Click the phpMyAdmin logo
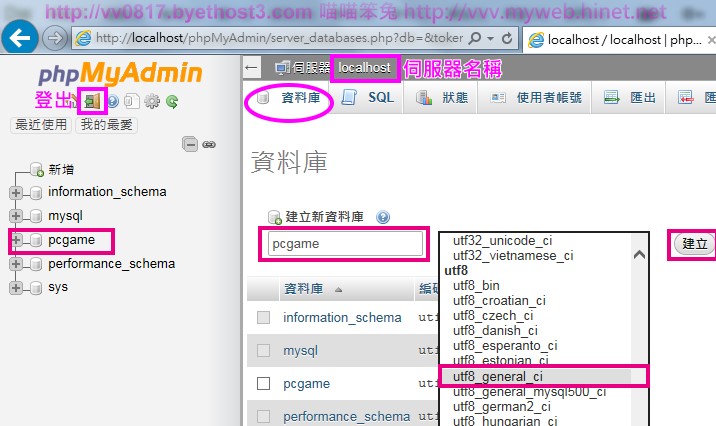Screen dimensions: 716x426 (120, 73)
